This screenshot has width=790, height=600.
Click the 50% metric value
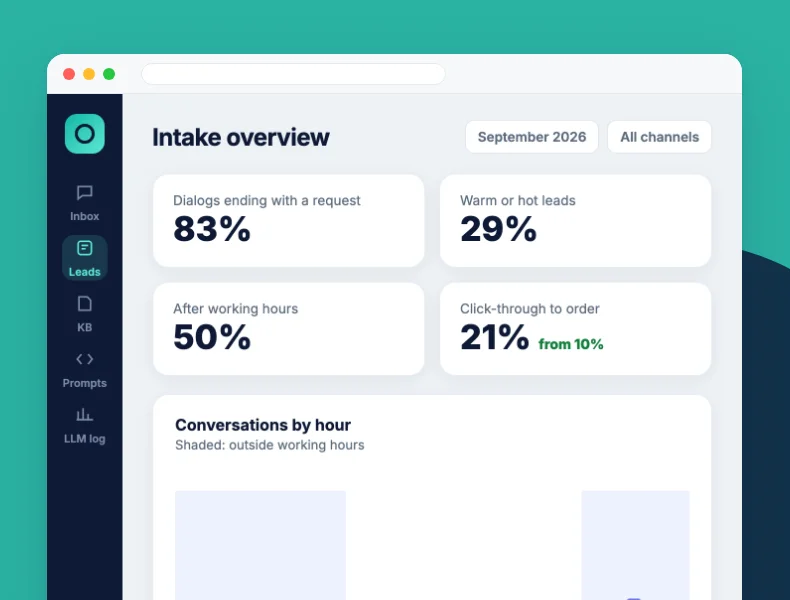pyautogui.click(x=212, y=337)
